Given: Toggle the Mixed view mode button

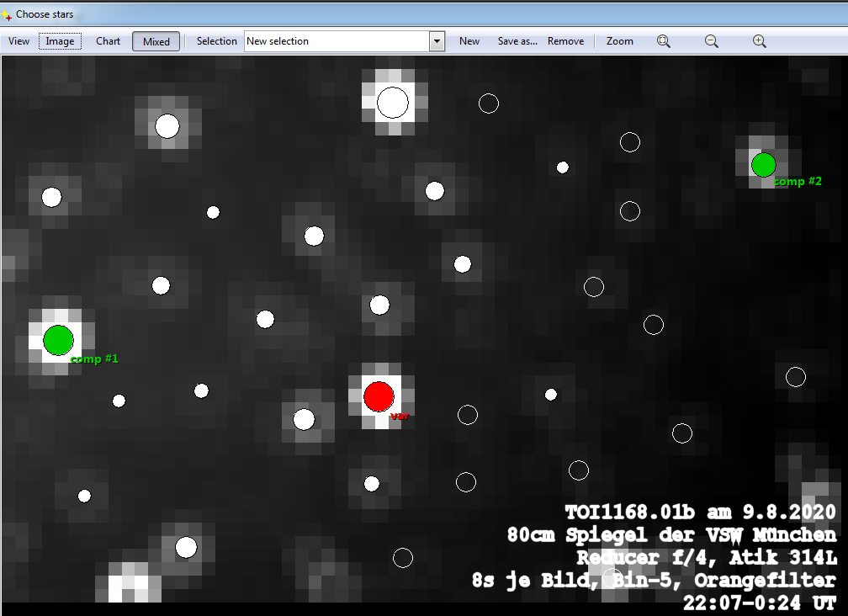Looking at the screenshot, I should pyautogui.click(x=156, y=41).
